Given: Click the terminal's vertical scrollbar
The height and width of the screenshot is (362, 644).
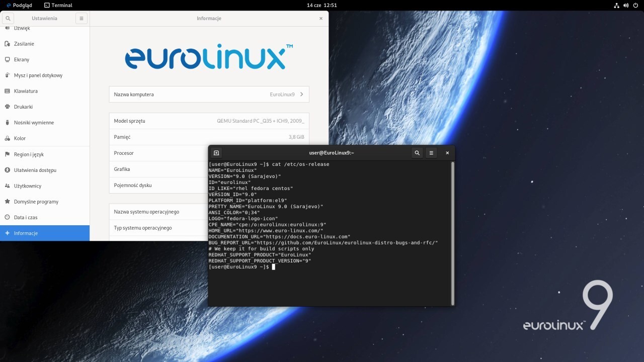Looking at the screenshot, I should click(453, 233).
